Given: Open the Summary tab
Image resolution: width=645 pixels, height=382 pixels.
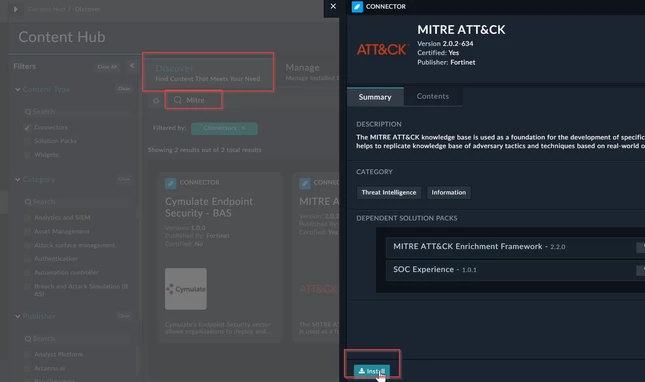Looking at the screenshot, I should [x=375, y=97].
